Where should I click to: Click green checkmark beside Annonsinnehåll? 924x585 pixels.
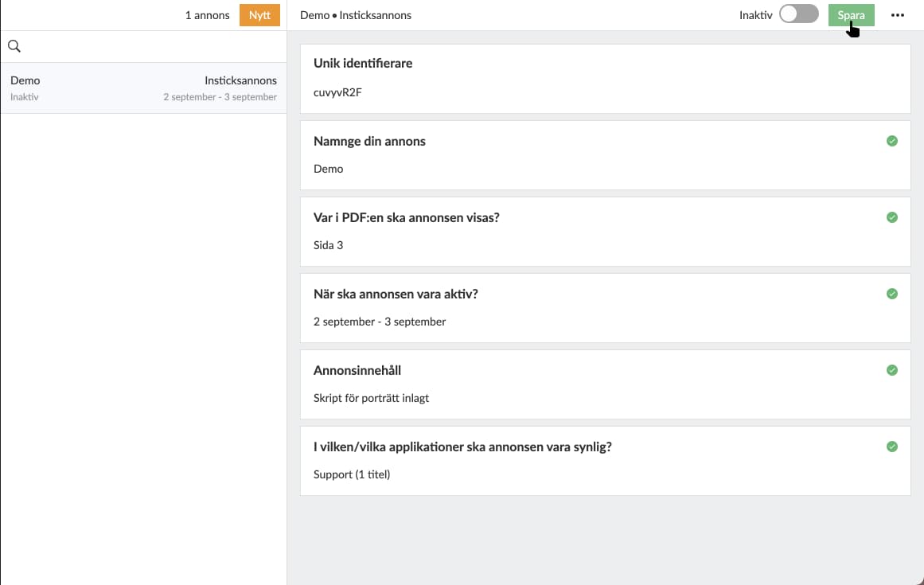coord(892,370)
